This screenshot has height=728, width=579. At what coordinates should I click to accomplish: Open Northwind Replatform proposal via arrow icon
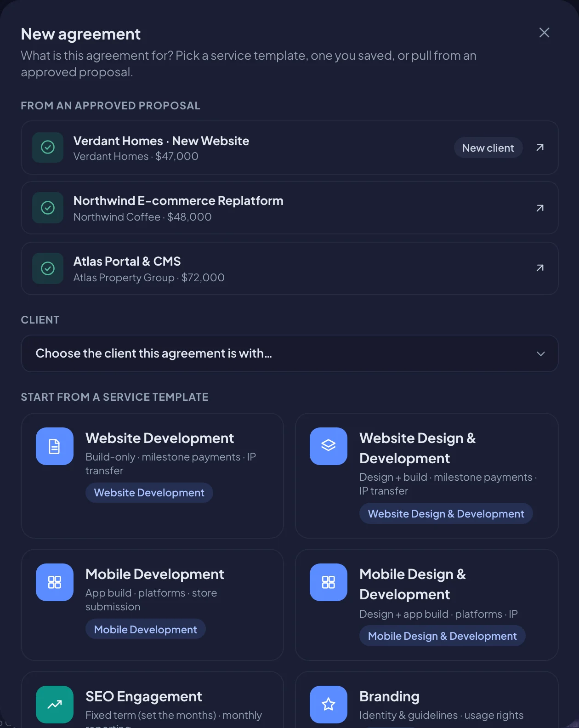(x=540, y=208)
